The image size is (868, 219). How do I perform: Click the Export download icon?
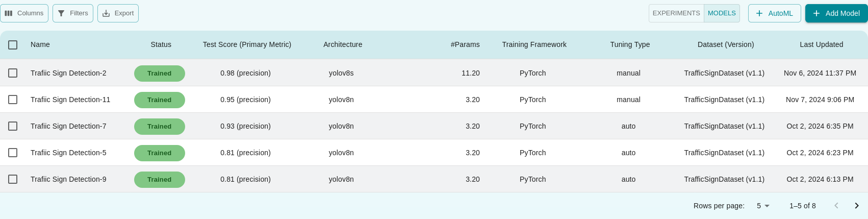pos(106,13)
